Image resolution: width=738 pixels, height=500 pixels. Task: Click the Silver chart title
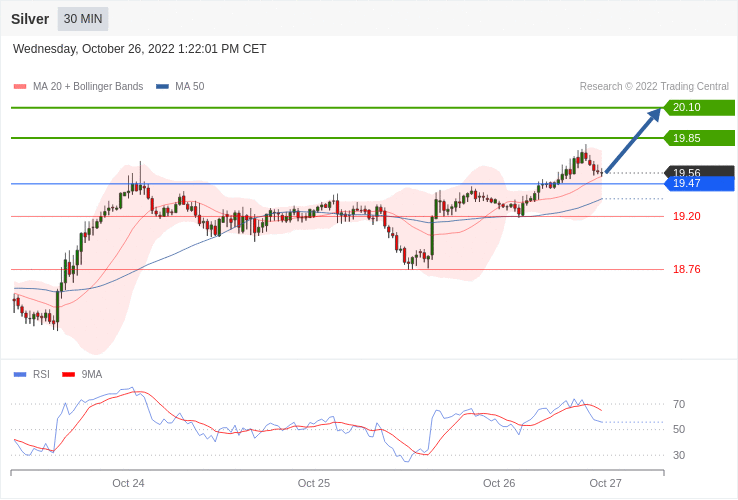tap(30, 19)
